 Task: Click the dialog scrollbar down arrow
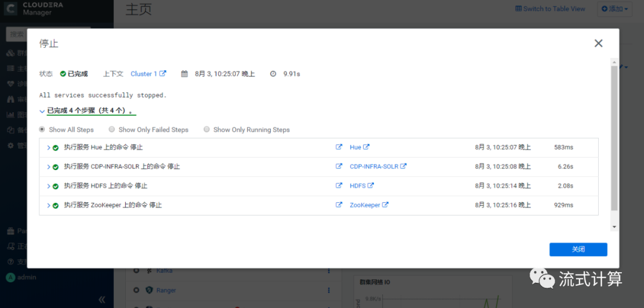614,227
